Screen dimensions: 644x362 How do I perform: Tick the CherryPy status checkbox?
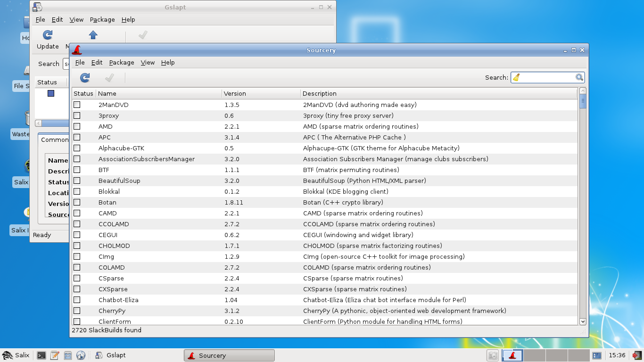(77, 311)
